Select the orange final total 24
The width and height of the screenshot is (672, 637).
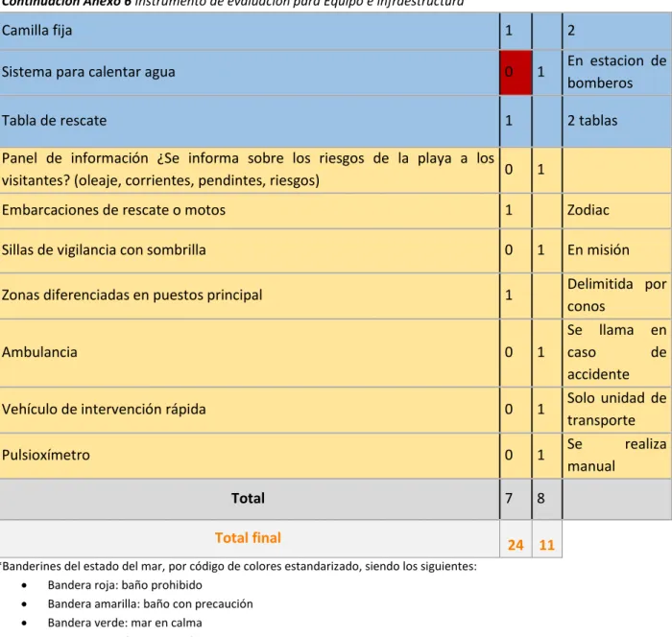[x=516, y=545]
